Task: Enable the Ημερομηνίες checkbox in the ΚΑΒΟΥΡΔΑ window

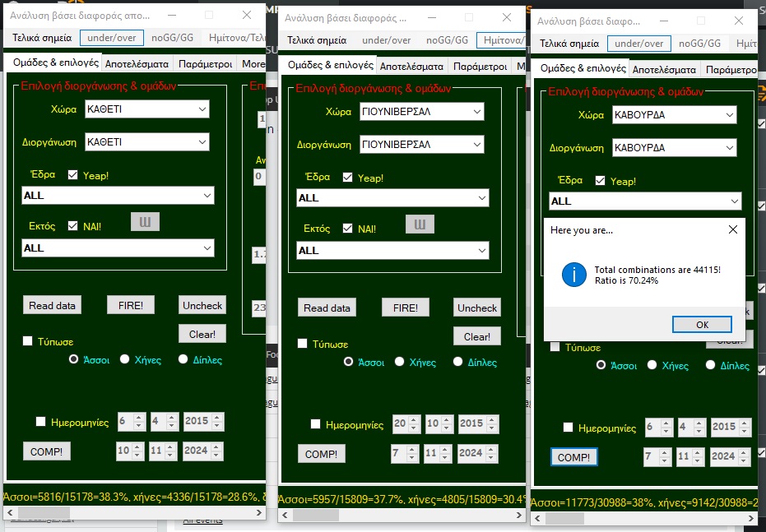Action: pyautogui.click(x=569, y=427)
